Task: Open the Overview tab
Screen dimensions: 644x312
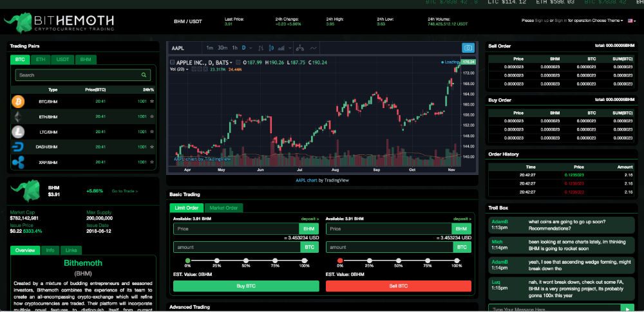Action: pyautogui.click(x=25, y=250)
